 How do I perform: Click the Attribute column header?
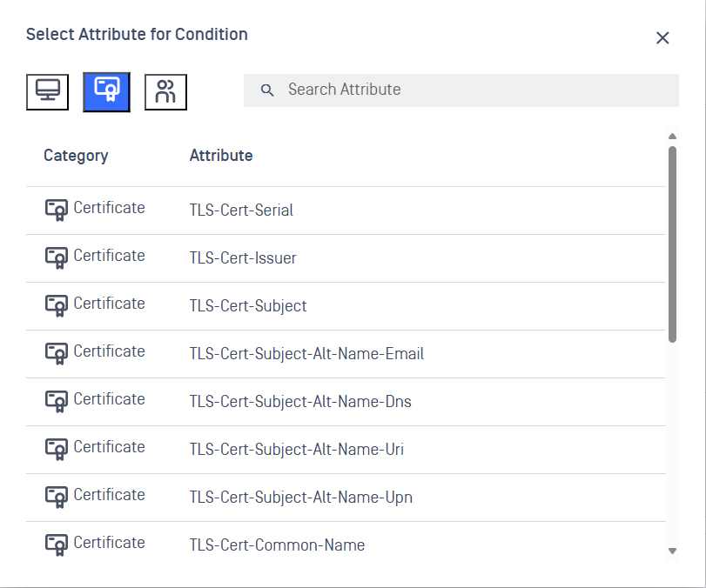221,156
